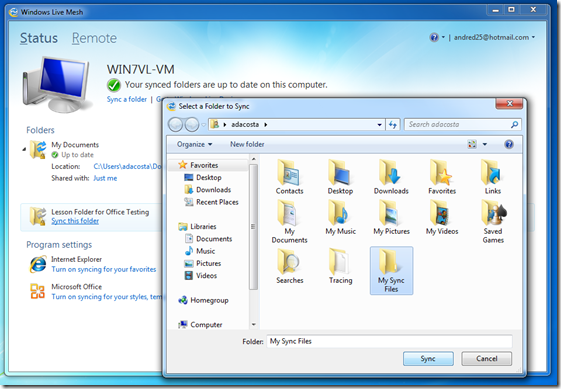The height and width of the screenshot is (389, 561).
Task: Click the back navigation arrow in dialog
Action: (176, 125)
